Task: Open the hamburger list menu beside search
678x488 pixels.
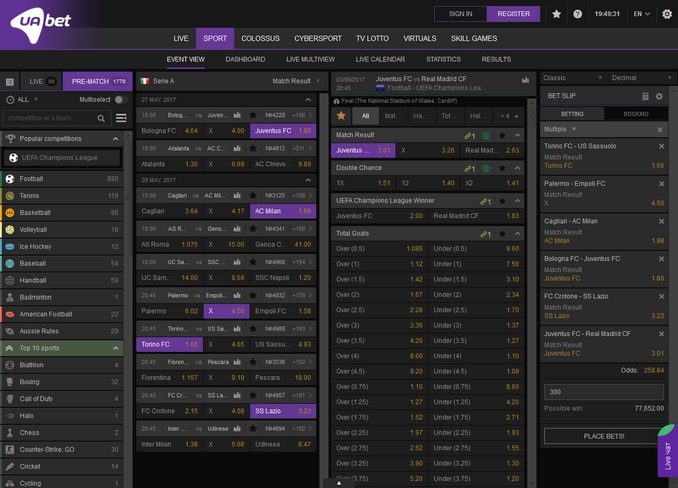Action: (121, 118)
